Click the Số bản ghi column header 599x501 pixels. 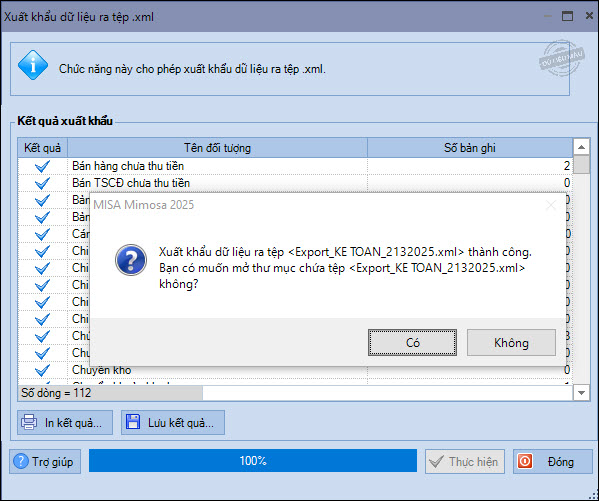[470, 148]
